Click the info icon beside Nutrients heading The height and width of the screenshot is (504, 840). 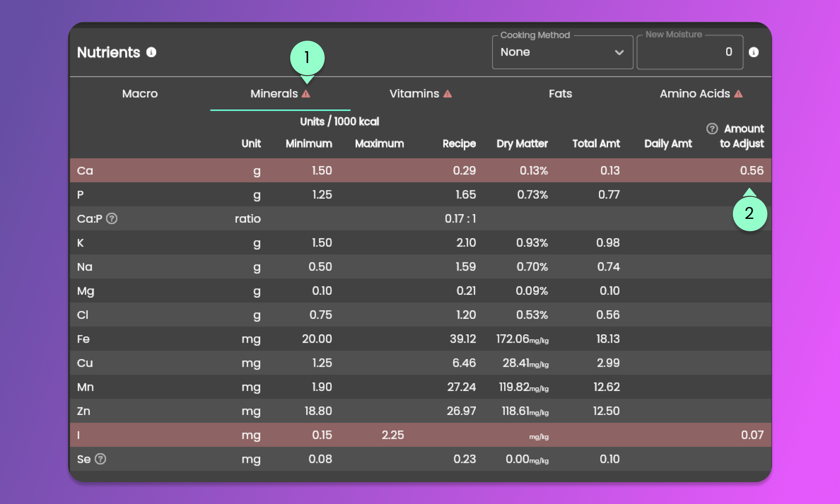point(151,52)
